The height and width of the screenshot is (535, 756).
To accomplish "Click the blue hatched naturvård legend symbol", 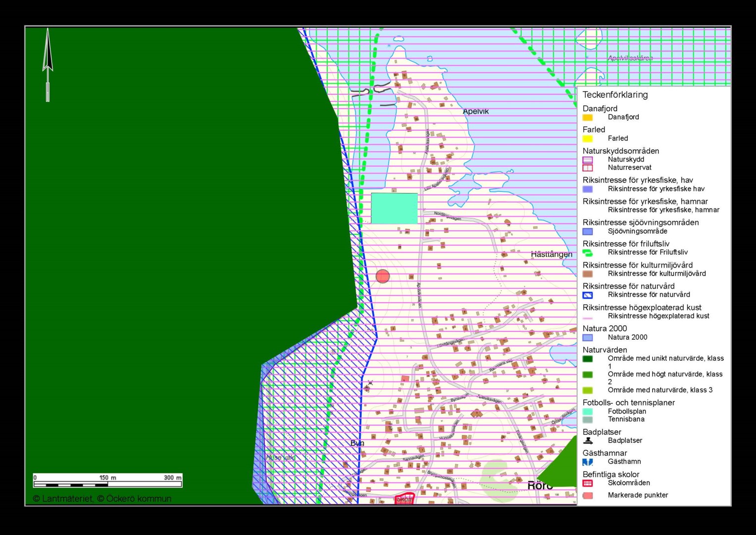I will point(588,295).
